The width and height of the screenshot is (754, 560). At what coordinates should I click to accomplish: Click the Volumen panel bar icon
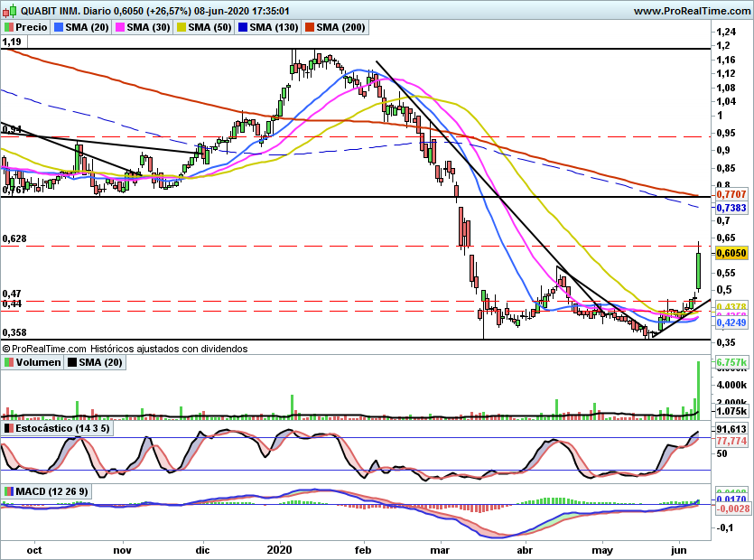[9, 362]
